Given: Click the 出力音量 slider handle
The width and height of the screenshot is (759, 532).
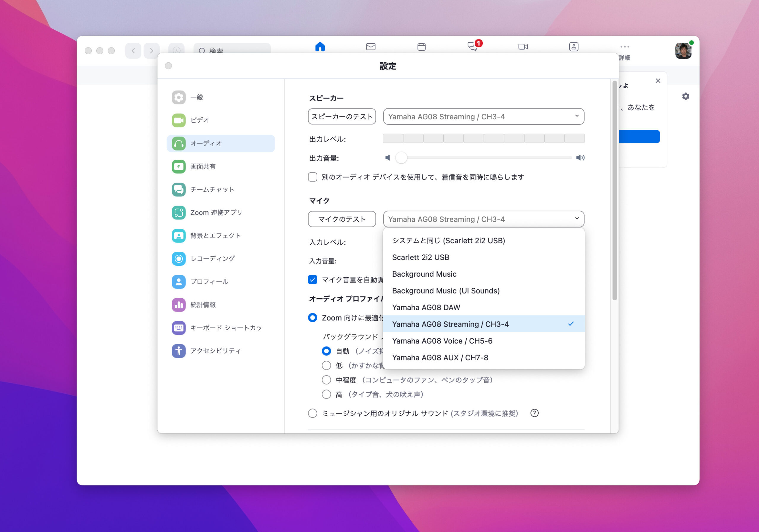Looking at the screenshot, I should (x=401, y=158).
